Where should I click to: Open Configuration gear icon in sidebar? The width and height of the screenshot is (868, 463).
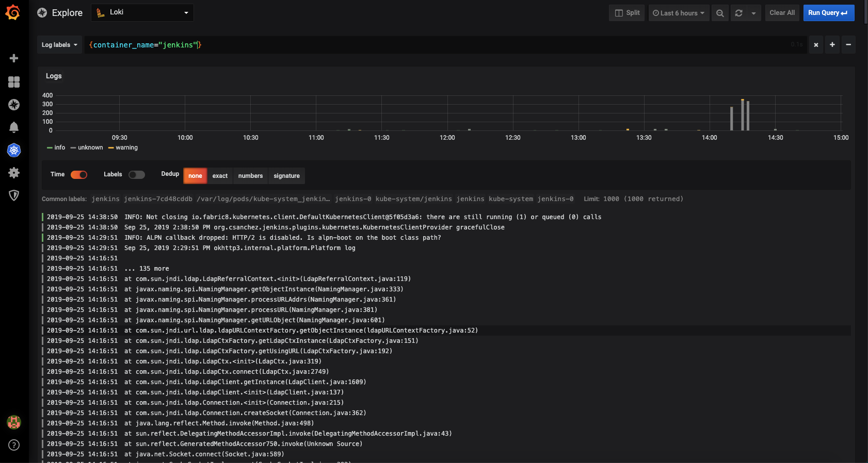click(14, 173)
